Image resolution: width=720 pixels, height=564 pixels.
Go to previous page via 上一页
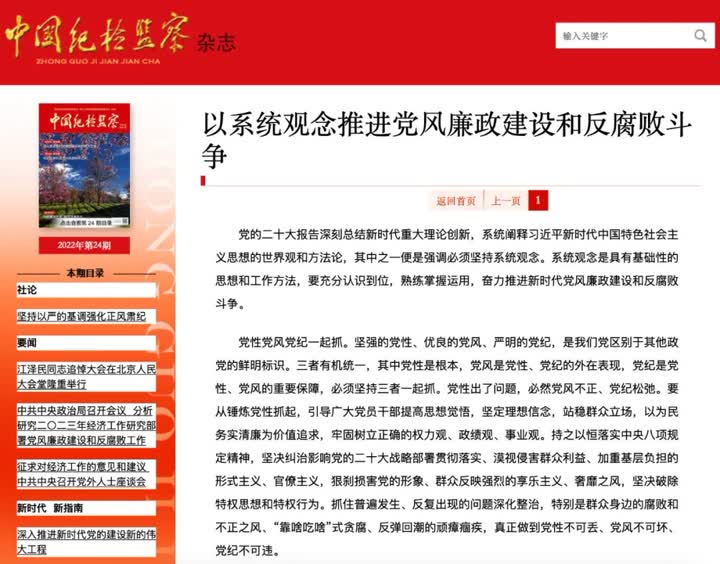(x=506, y=201)
